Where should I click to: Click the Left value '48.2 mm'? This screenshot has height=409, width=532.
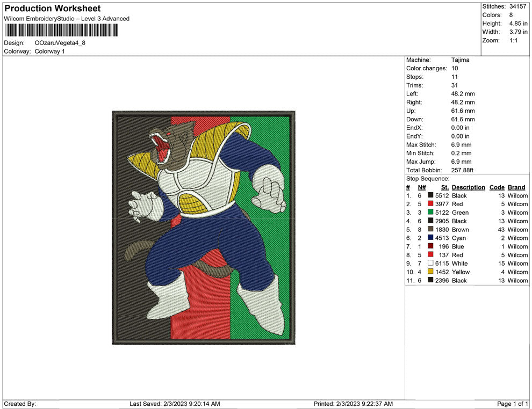pyautogui.click(x=463, y=93)
